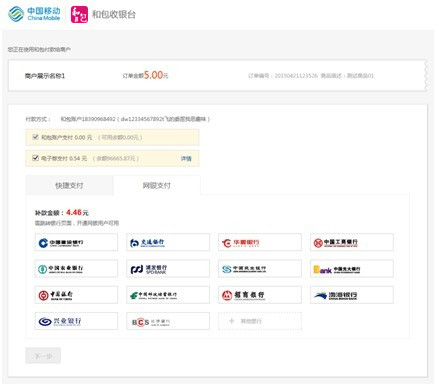Select Bank of China (中国银行) option
Viewport: 436px width, 386px height.
pyautogui.click(x=76, y=295)
